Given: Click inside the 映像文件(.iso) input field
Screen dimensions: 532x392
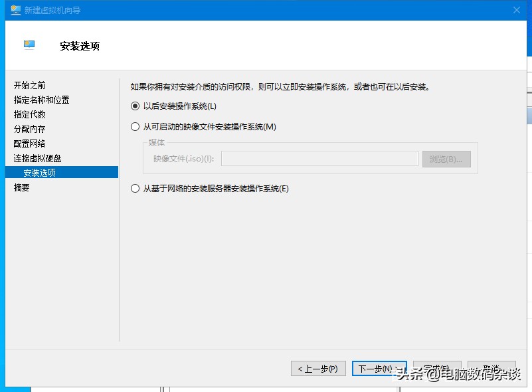Looking at the screenshot, I should 319,158.
